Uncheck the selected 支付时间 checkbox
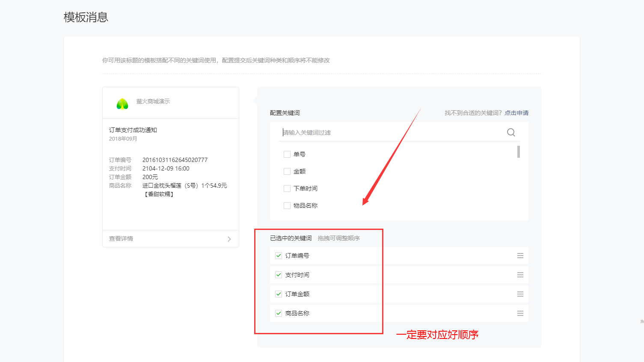This screenshot has height=362, width=644. 279,275
